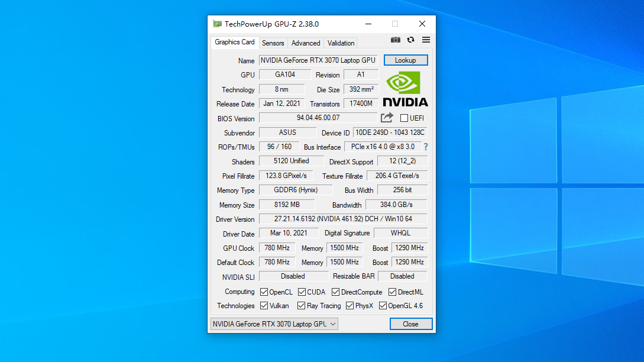Toggle the Vulkan checkbox
The image size is (644, 362).
coord(264,306)
